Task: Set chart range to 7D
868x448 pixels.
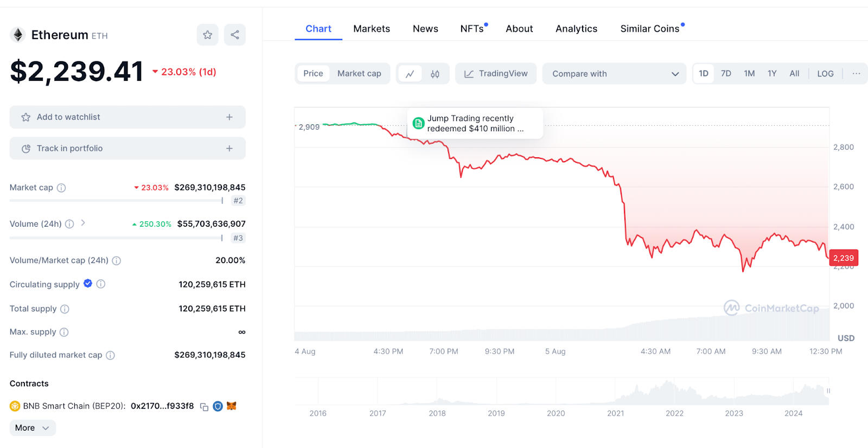Action: tap(726, 74)
